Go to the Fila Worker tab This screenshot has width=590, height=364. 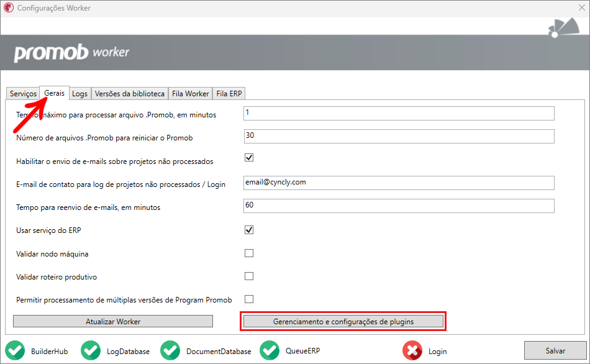click(x=191, y=93)
